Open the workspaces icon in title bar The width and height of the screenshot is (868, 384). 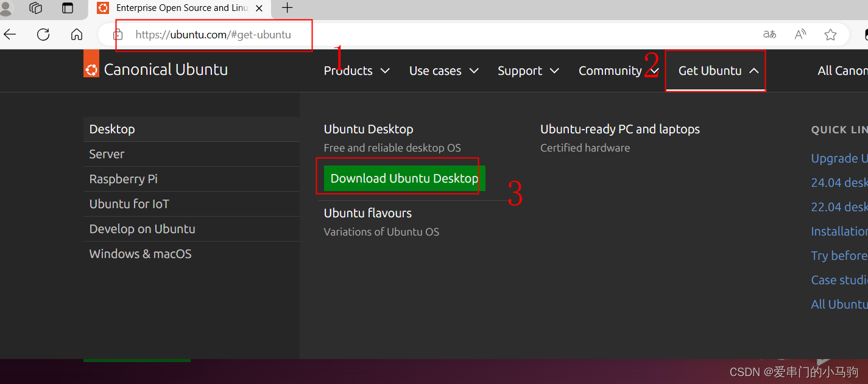pyautogui.click(x=36, y=8)
